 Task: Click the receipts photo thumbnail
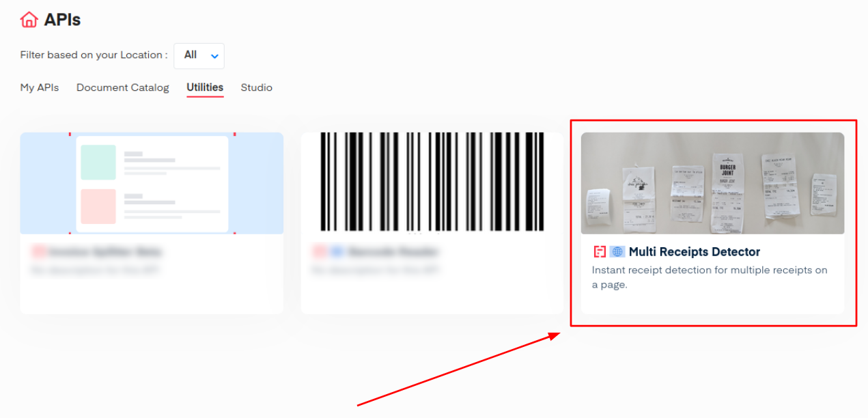[x=712, y=183]
